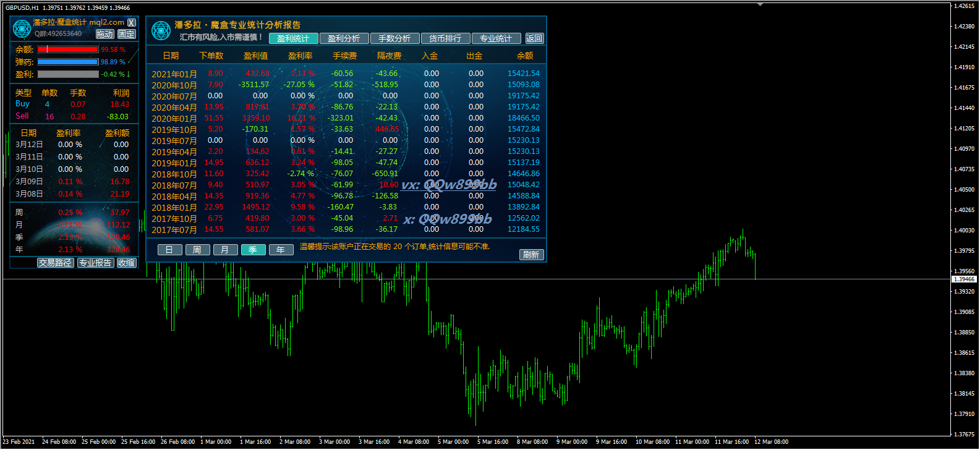Click the 112.12 monthly profit value

(x=119, y=225)
